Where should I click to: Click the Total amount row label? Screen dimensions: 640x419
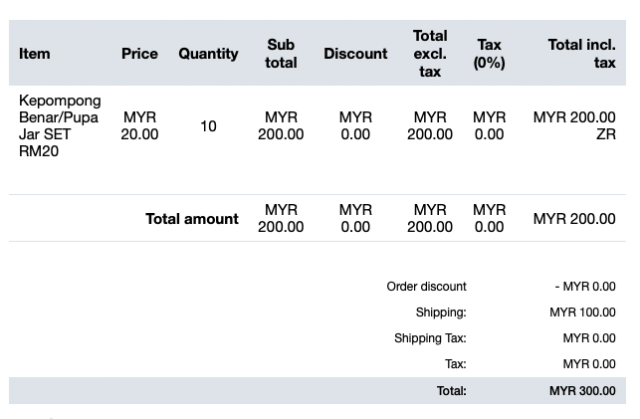(192, 219)
